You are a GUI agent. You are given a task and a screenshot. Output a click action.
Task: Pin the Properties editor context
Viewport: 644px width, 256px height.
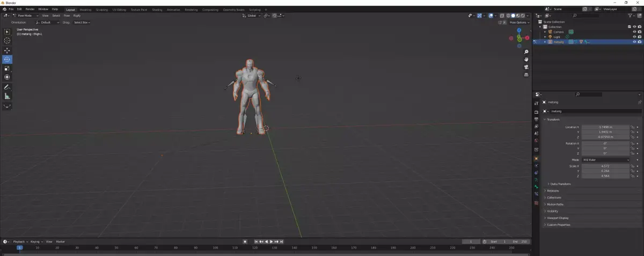pyautogui.click(x=639, y=102)
